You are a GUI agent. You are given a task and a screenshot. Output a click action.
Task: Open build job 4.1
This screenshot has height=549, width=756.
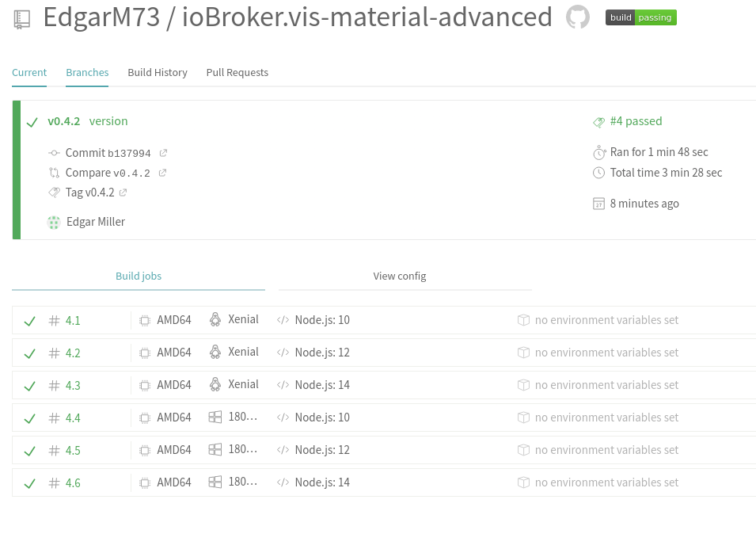[73, 321]
